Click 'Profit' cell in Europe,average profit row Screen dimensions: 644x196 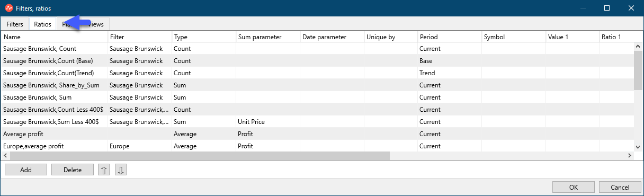(x=268, y=146)
